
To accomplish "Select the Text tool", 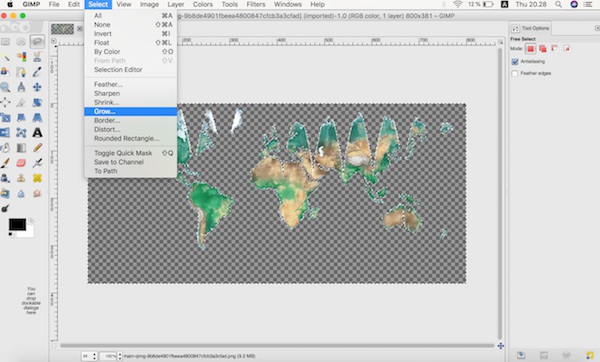I will 37,133.
